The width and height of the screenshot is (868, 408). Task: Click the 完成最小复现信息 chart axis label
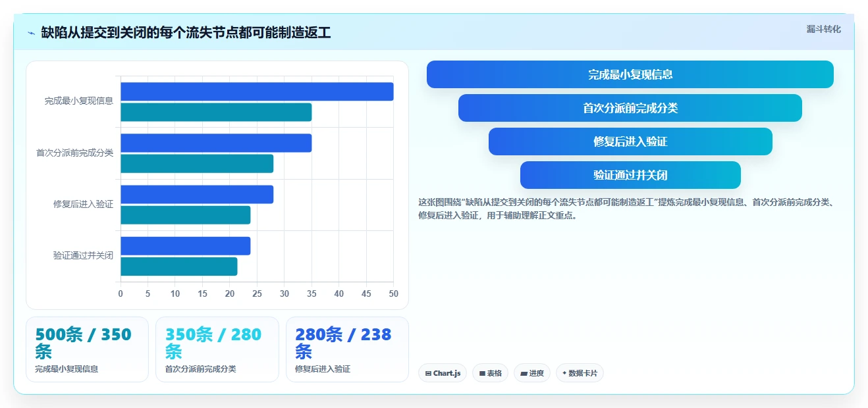tap(79, 101)
